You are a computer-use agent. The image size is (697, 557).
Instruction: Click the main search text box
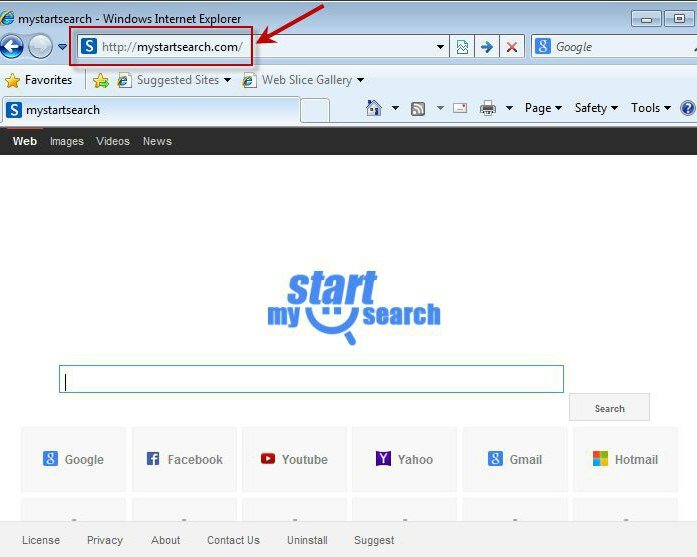[311, 379]
